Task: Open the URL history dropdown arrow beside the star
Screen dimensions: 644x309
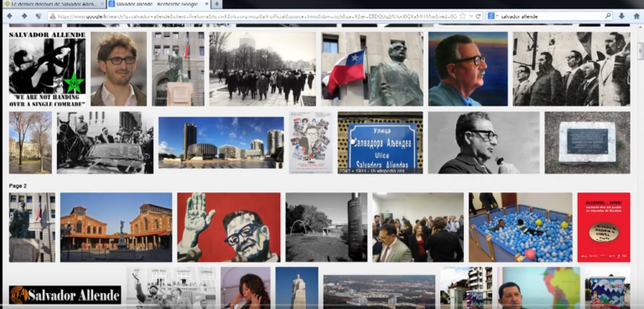Action: click(470, 17)
